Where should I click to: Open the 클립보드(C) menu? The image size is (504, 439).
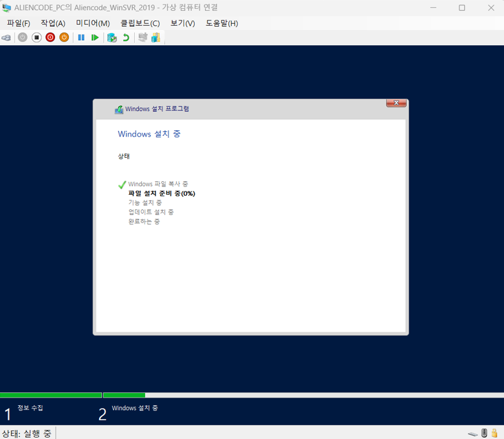click(140, 23)
